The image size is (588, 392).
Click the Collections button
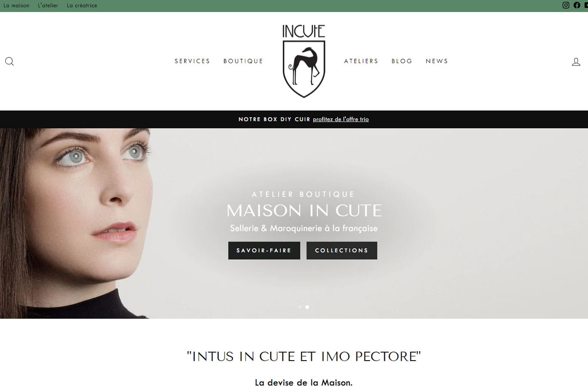tap(342, 250)
